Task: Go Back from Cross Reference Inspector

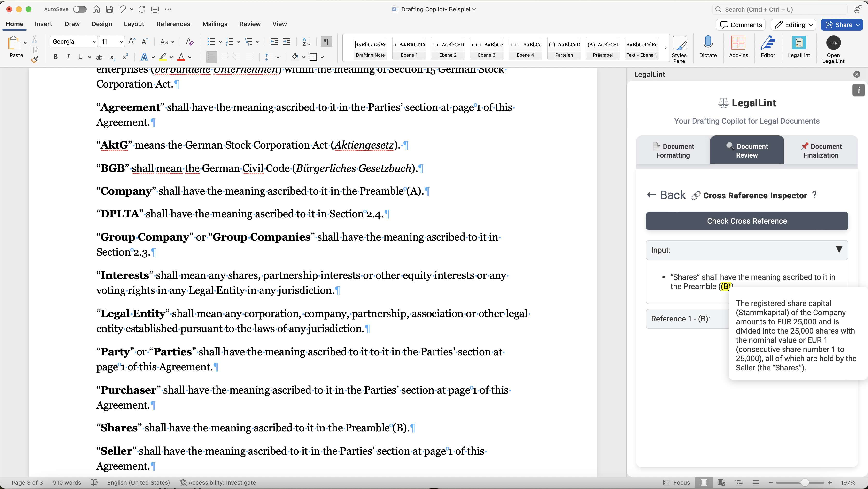Action: tap(666, 195)
